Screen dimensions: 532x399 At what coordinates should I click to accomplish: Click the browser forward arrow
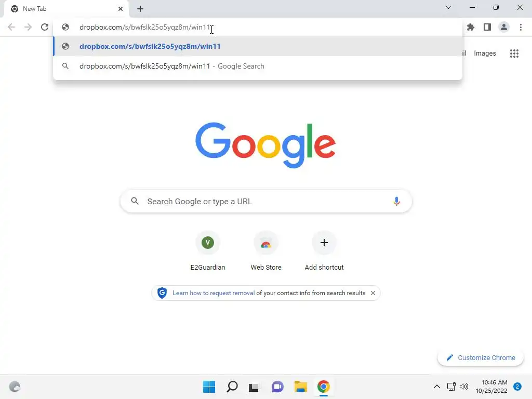28,27
